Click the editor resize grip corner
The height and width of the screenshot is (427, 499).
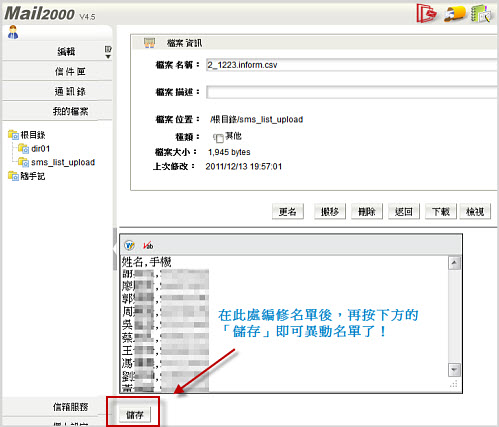(454, 384)
